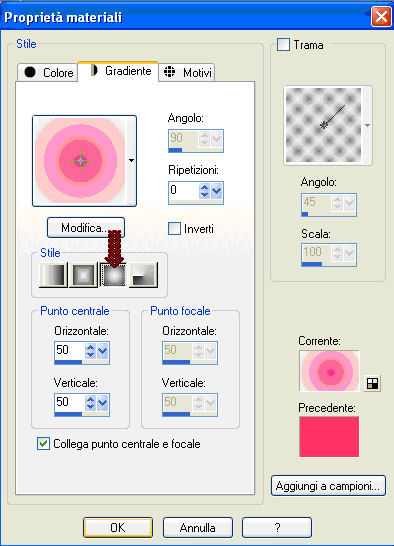Uncheck Collega punto centrale e focale
Viewport: 394px width, 546px height.
(x=43, y=444)
